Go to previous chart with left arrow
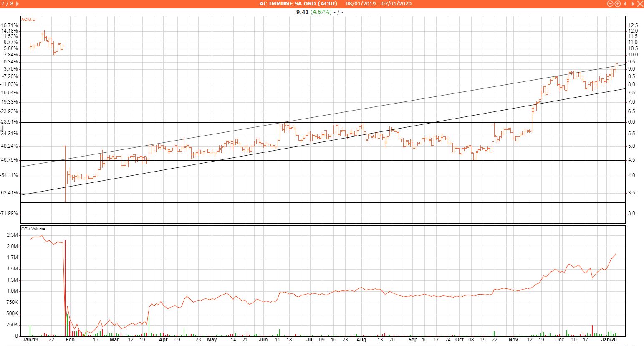 (x=625, y=4)
